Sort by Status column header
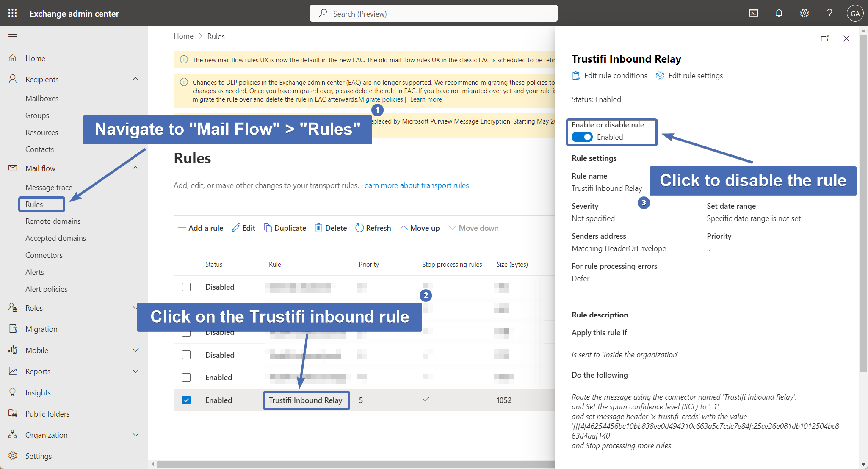 pyautogui.click(x=214, y=264)
